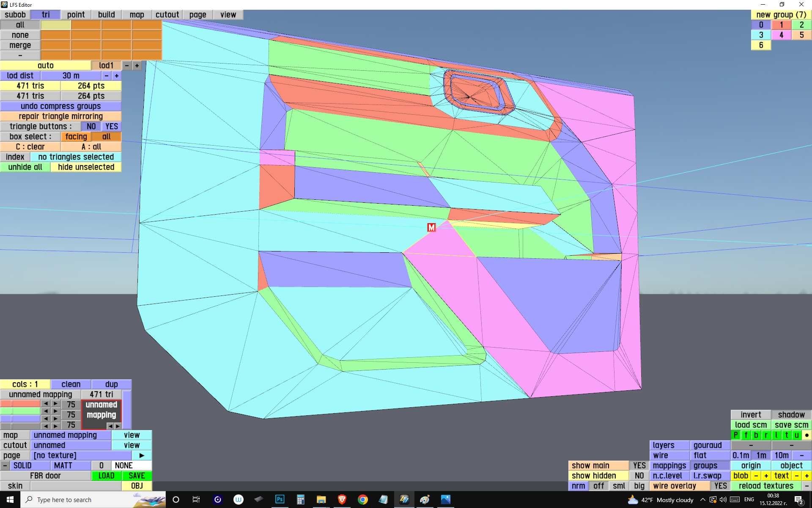The height and width of the screenshot is (508, 812).
Task: Click right arrow next to page texture
Action: tap(142, 455)
